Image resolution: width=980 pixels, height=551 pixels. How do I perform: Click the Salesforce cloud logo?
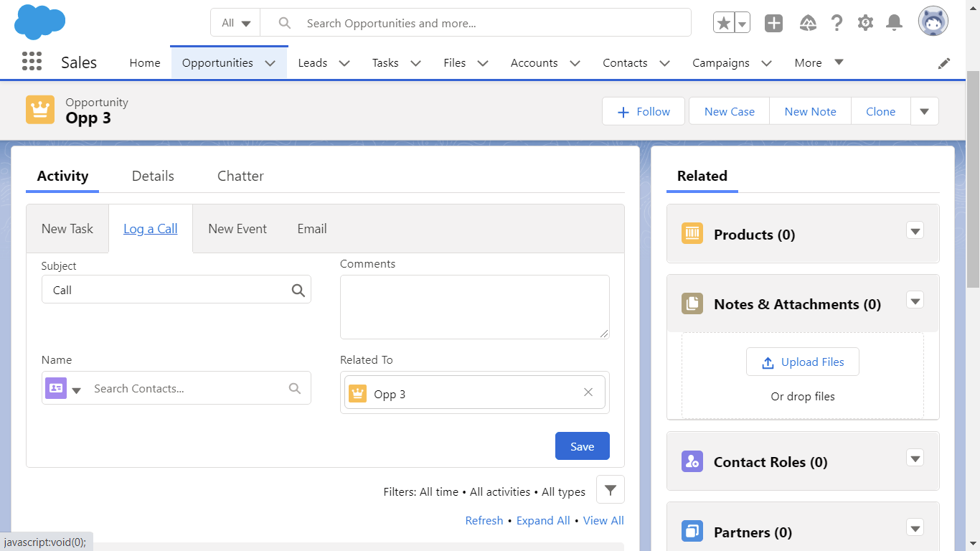[40, 22]
